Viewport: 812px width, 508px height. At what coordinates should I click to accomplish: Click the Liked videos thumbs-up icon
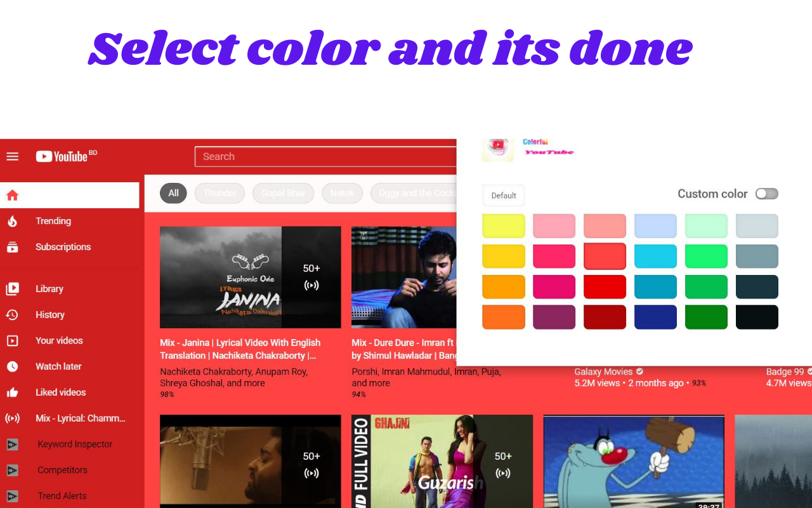[x=13, y=392]
